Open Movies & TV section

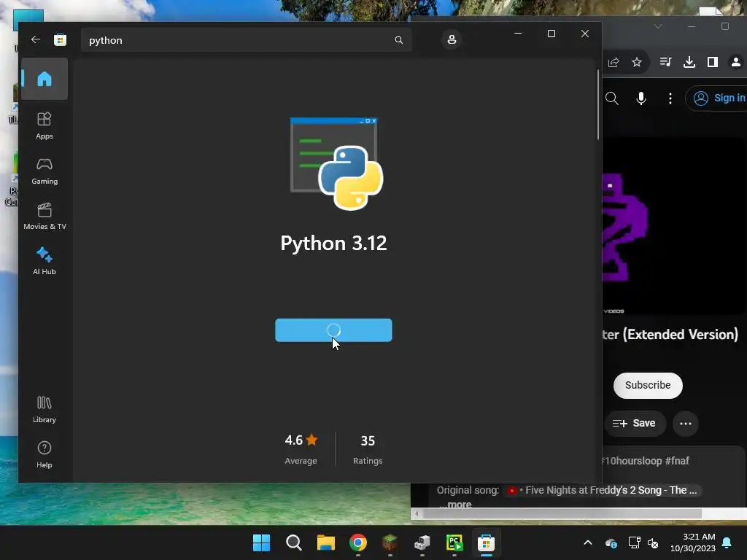point(44,216)
